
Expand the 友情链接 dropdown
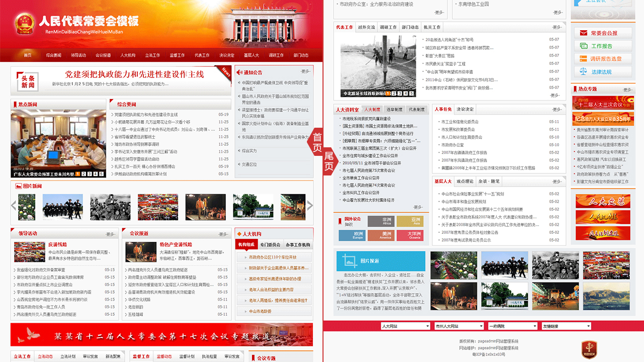click(x=566, y=326)
